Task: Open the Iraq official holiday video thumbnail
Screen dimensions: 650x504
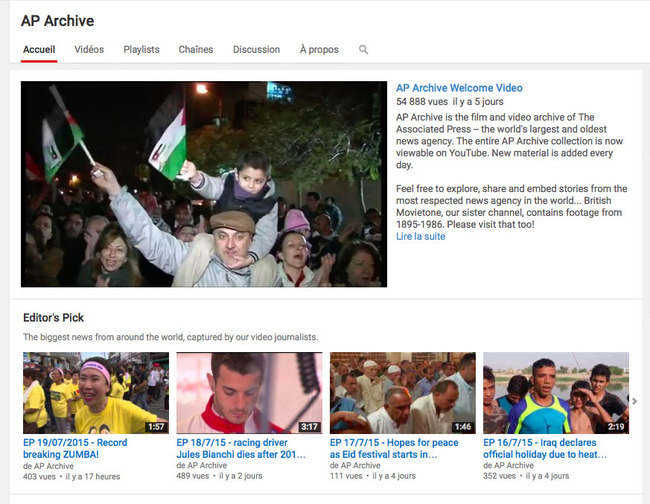Action: coord(556,393)
